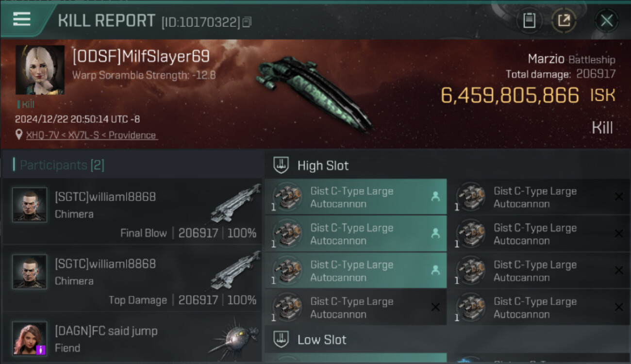This screenshot has height=364, width=631.
Task: Select the first highlighted Gist C-Type Autocannon
Action: [355, 197]
